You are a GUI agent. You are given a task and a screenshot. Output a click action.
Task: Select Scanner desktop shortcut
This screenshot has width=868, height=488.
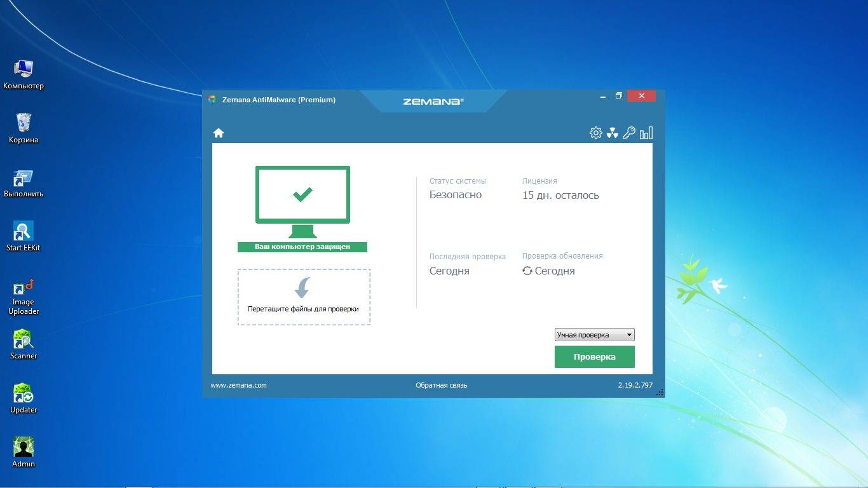click(24, 344)
